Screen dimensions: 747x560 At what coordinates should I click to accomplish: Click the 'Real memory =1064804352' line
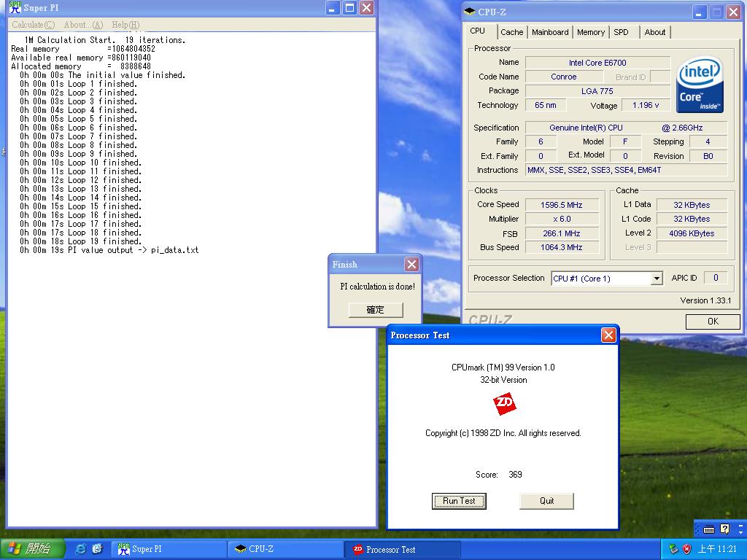(83, 49)
